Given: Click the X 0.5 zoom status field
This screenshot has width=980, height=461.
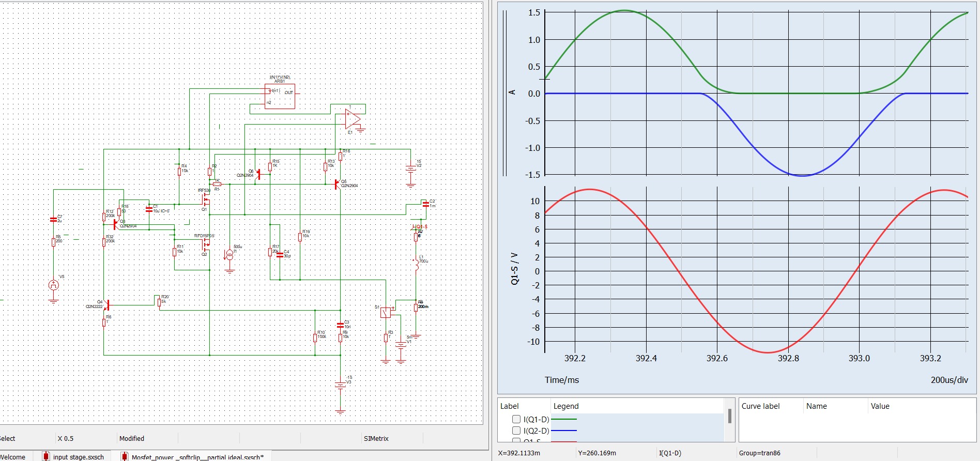Looking at the screenshot, I should point(66,438).
